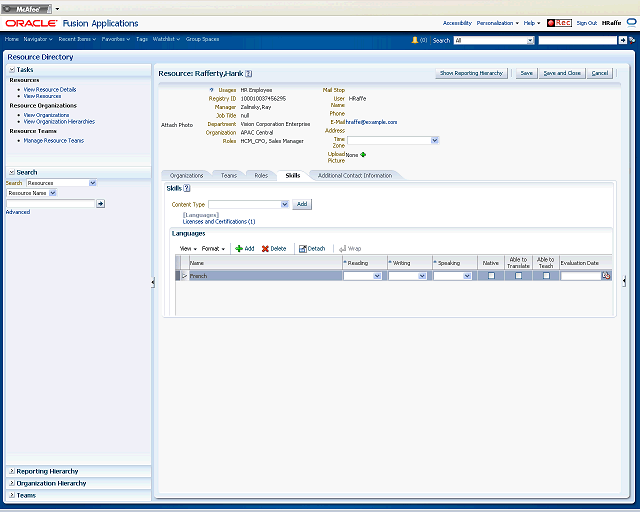Click the Save button

pos(527,73)
